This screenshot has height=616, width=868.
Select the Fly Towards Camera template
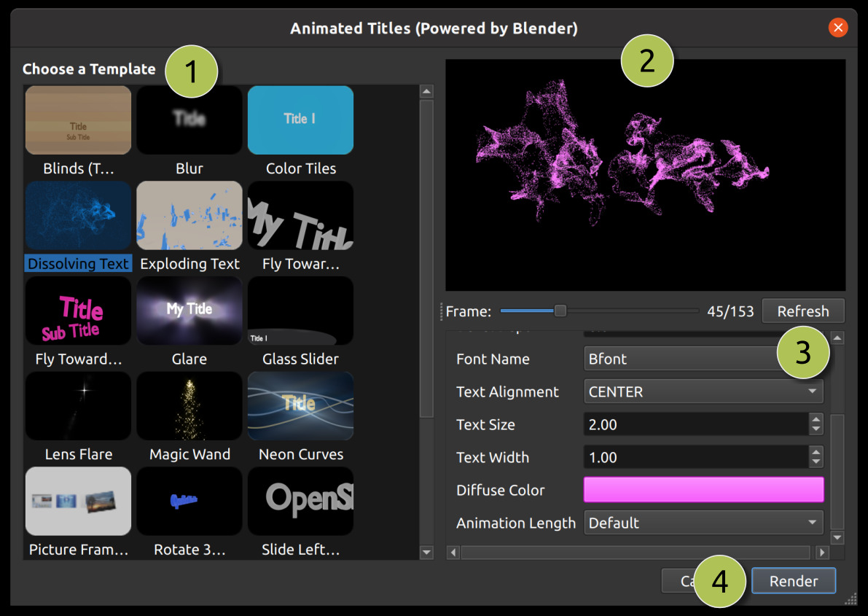300,215
